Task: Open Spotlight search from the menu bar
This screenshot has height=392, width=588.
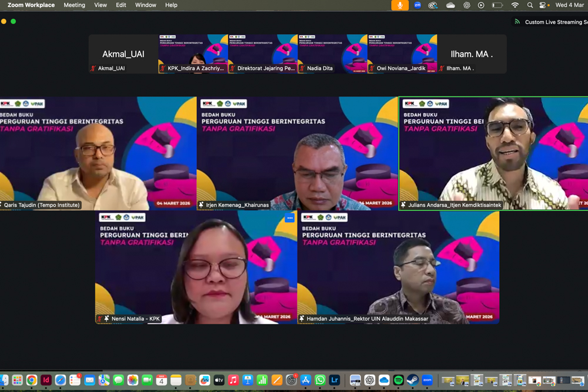Action: [x=530, y=5]
